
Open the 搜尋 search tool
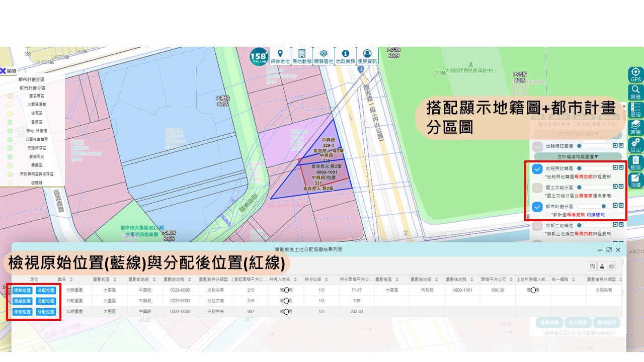tap(635, 93)
